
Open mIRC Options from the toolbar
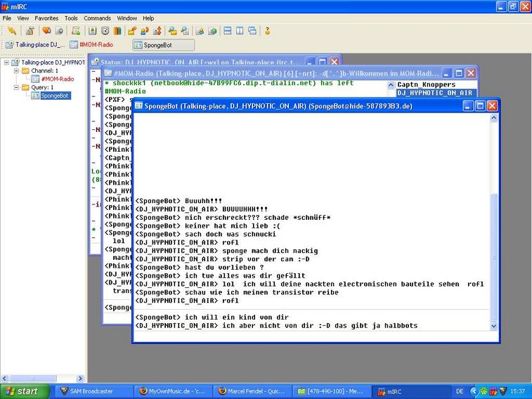pos(30,31)
